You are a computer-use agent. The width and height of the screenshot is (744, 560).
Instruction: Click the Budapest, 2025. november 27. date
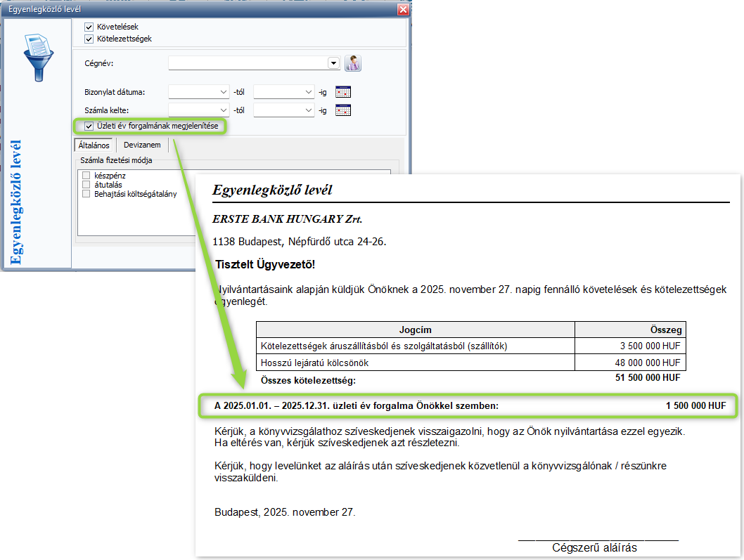285,512
